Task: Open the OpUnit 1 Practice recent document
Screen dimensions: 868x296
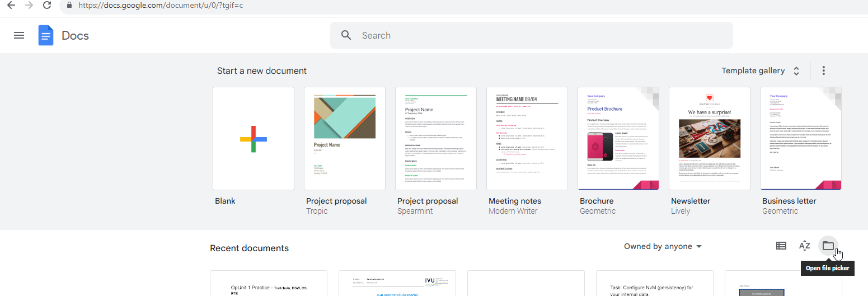Action: [269, 283]
